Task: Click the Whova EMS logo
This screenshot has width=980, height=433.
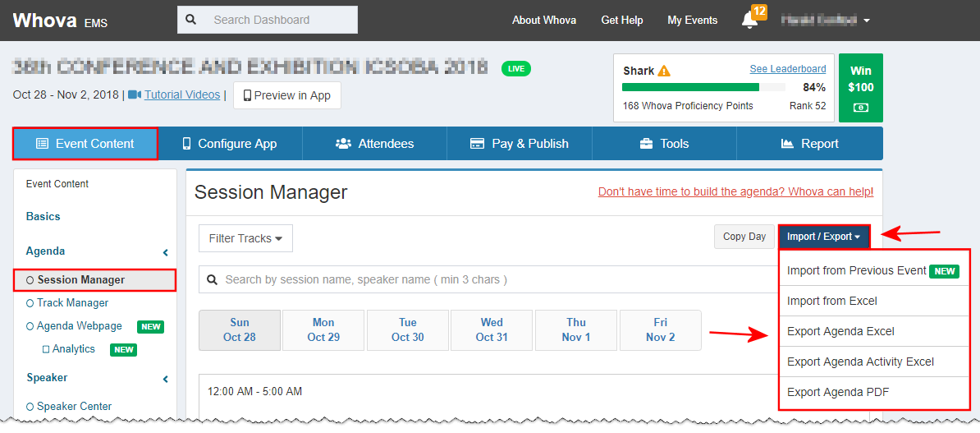Action: coord(60,21)
